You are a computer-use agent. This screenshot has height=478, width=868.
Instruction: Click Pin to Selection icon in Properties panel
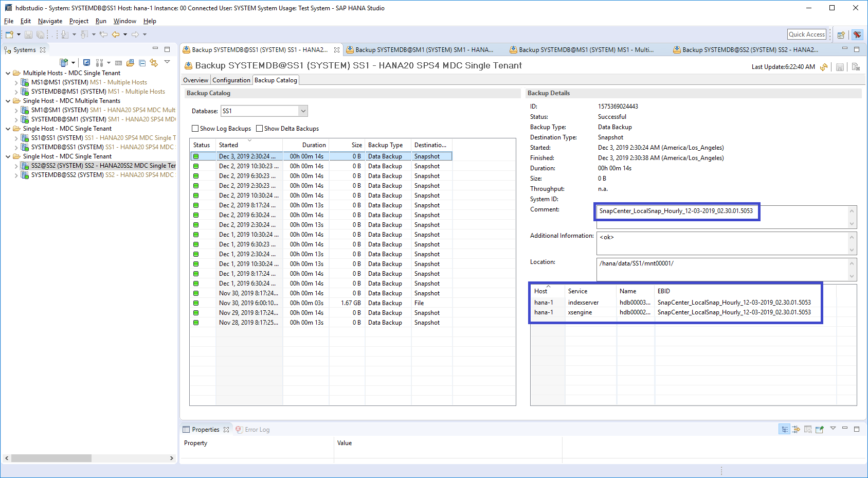pyautogui.click(x=819, y=430)
